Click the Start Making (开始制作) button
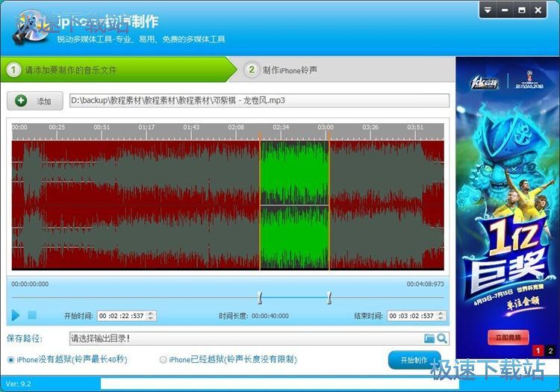This screenshot has width=560, height=392. point(414,360)
